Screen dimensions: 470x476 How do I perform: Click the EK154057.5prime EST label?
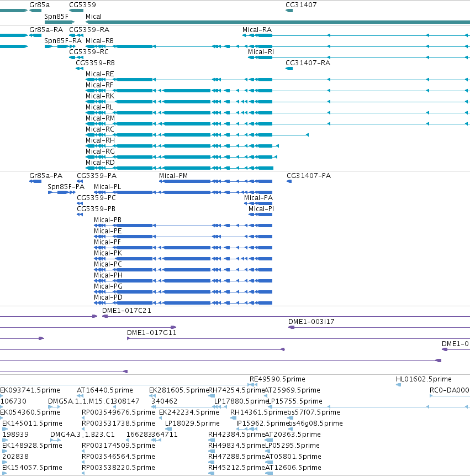coord(32,468)
